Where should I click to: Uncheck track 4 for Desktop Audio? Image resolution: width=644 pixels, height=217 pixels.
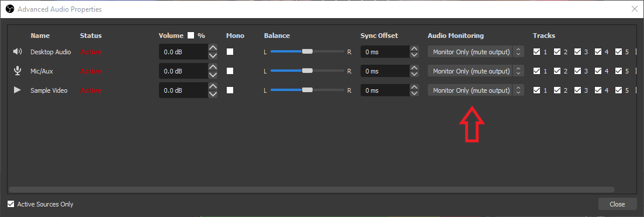click(x=598, y=52)
